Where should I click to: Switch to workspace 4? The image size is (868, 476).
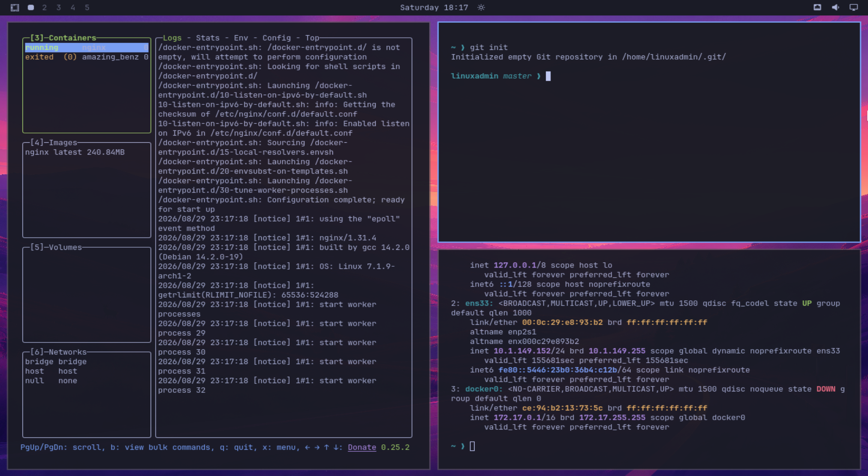pyautogui.click(x=73, y=7)
